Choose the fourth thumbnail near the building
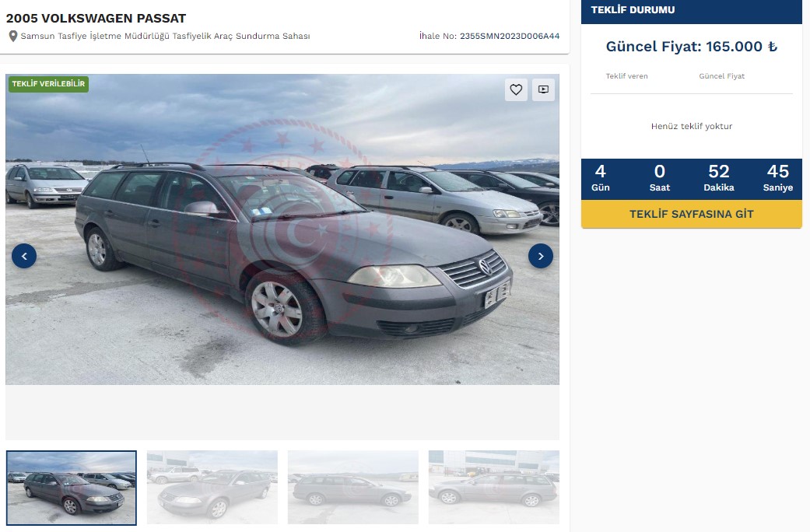Image resolution: width=810 pixels, height=532 pixels. [x=494, y=488]
